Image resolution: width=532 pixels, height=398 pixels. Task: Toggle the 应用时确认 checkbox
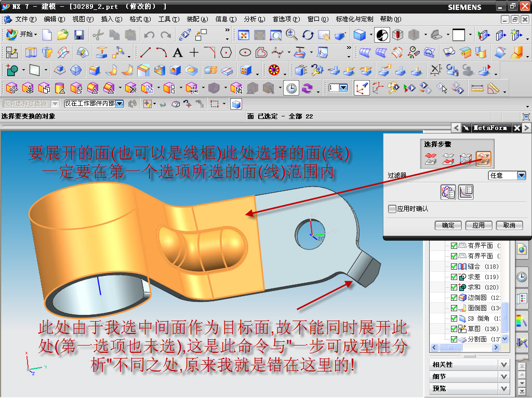[x=392, y=209]
